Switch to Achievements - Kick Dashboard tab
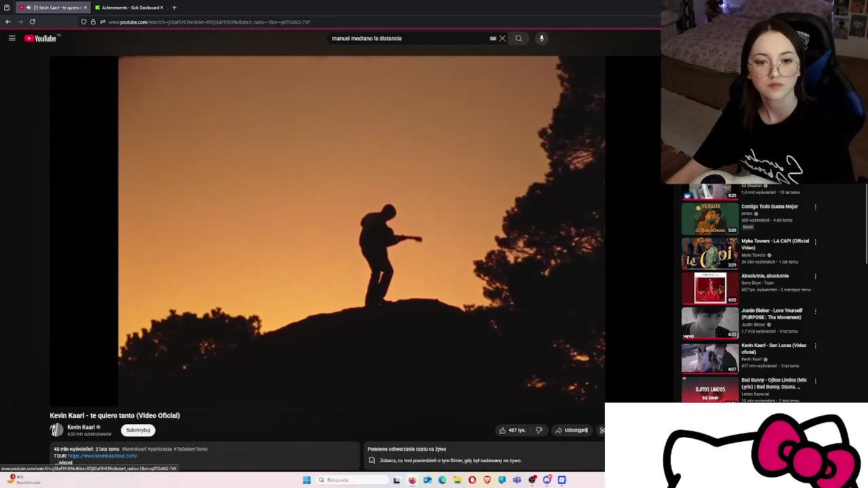 129,7
